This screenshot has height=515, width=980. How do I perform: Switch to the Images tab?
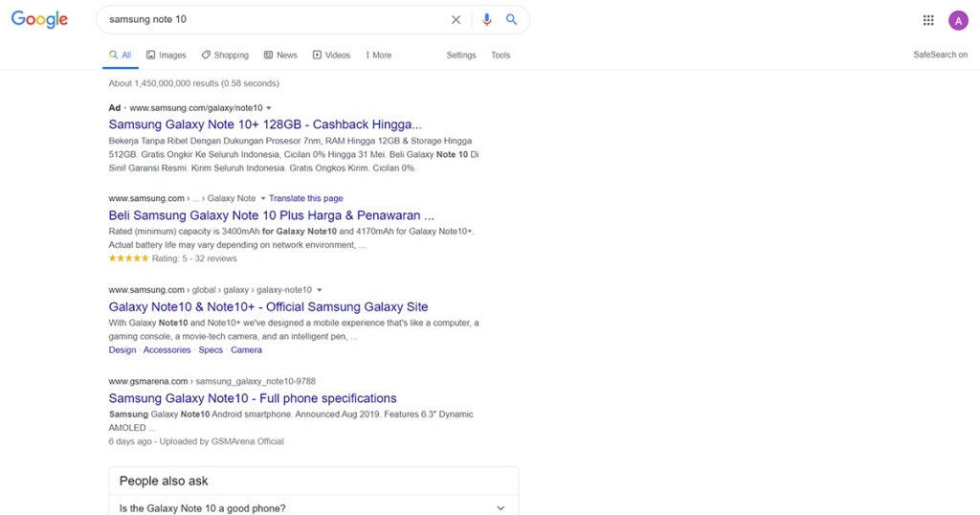[167, 56]
